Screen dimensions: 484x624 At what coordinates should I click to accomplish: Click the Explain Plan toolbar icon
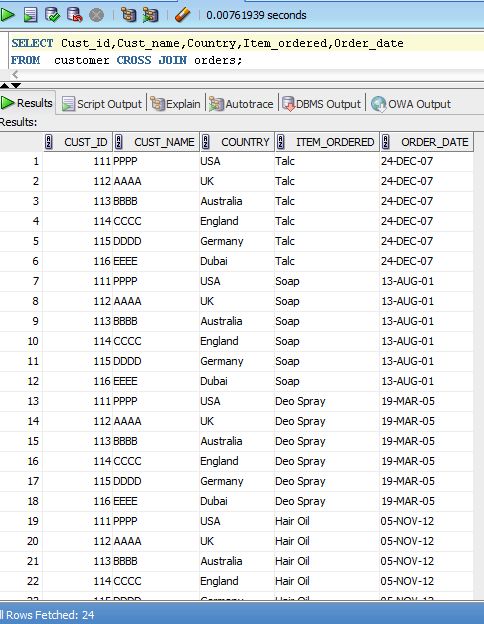pyautogui.click(x=128, y=15)
